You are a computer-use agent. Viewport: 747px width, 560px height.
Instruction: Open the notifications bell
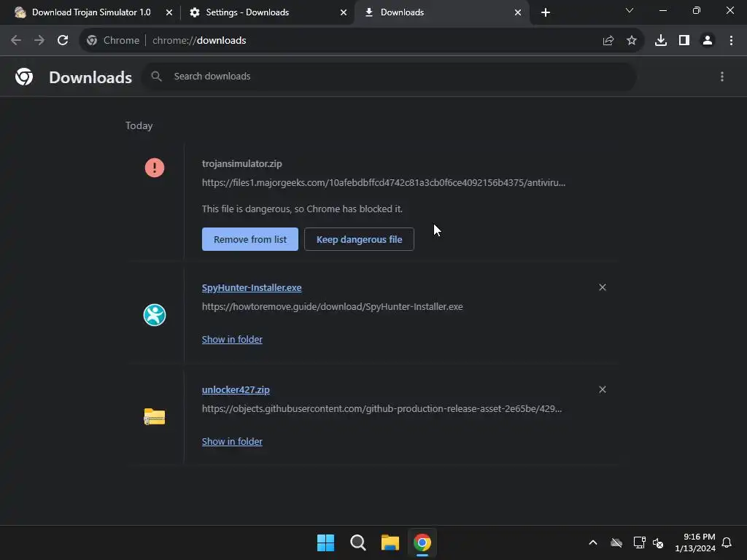tap(727, 542)
